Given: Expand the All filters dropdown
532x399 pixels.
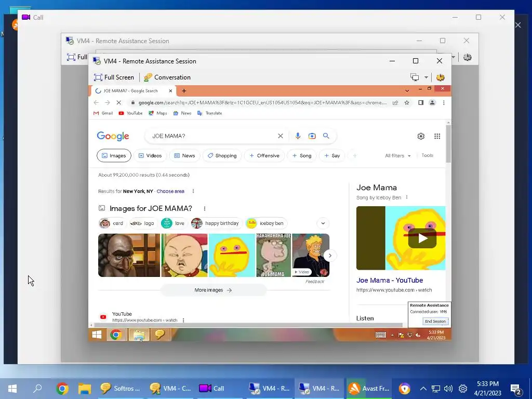Looking at the screenshot, I should [x=397, y=156].
